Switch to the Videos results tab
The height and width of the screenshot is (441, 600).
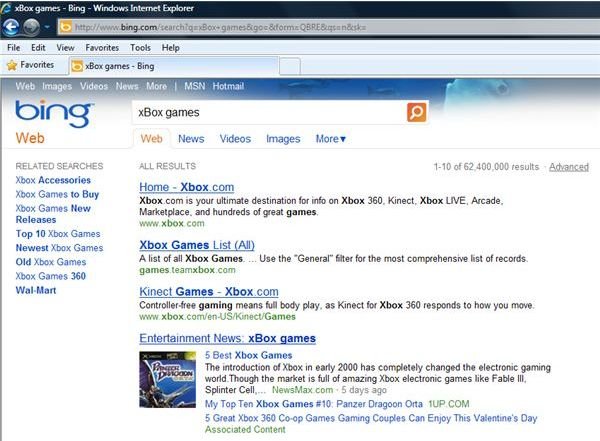pos(235,139)
